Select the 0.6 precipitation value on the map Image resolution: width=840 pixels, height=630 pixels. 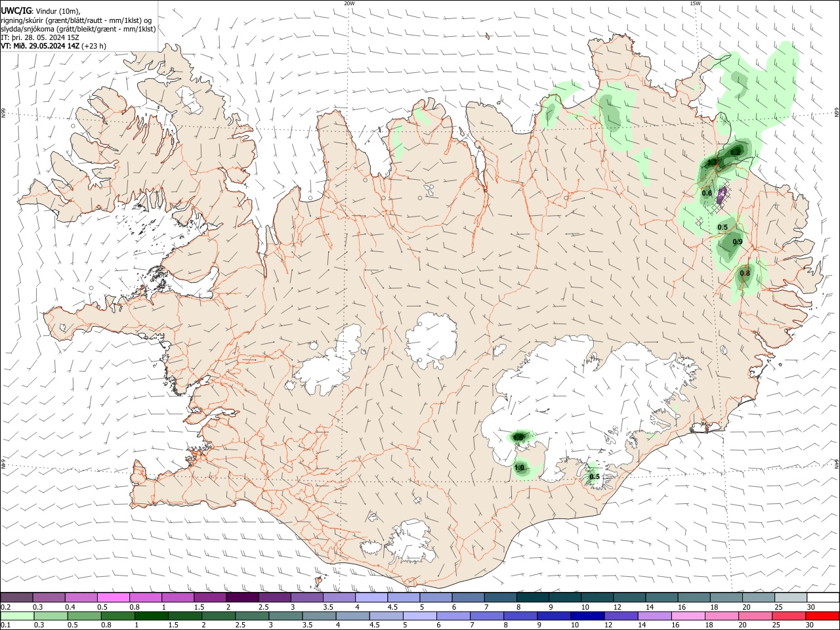click(x=707, y=193)
